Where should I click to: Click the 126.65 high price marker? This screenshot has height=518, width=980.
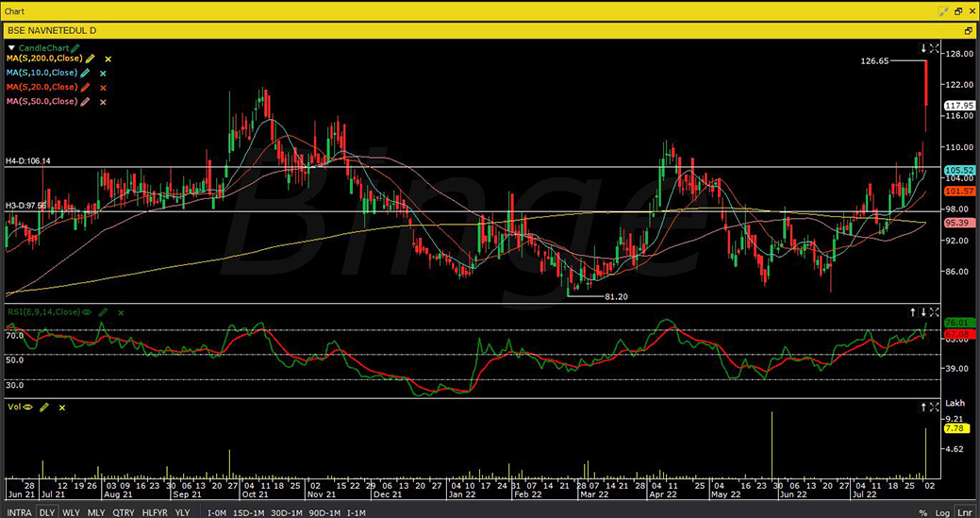pos(875,61)
